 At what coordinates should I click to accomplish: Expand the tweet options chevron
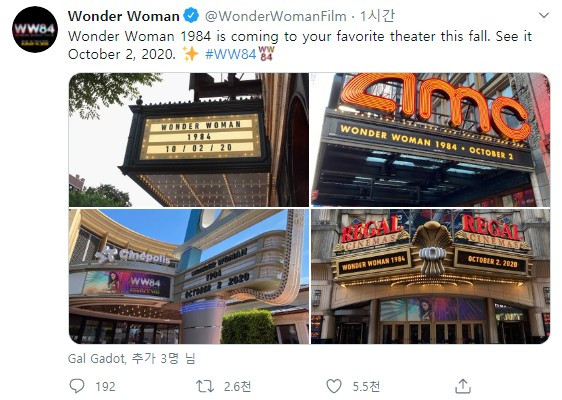544,15
